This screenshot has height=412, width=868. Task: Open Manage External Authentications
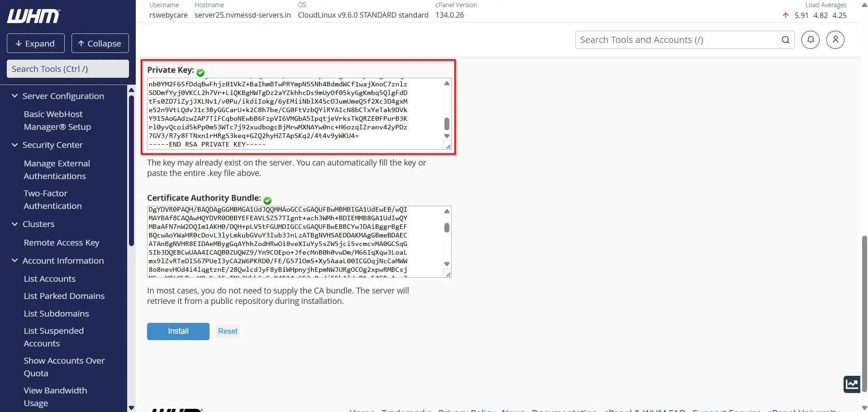57,170
